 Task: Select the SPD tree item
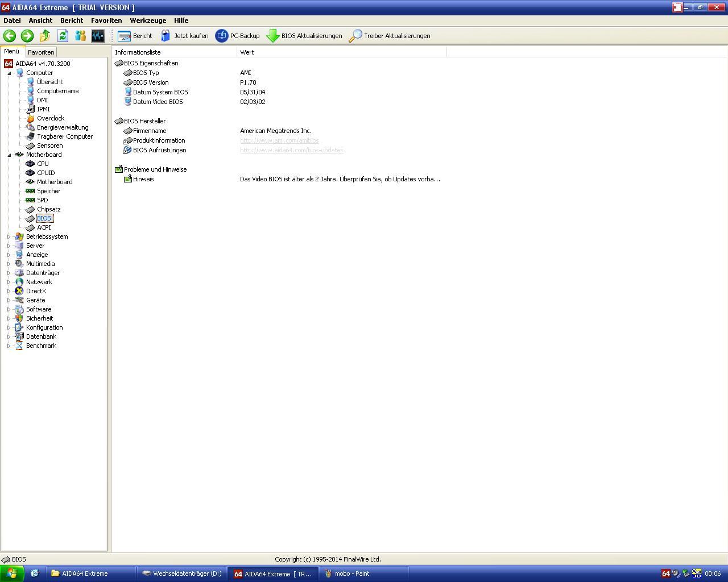tap(42, 200)
